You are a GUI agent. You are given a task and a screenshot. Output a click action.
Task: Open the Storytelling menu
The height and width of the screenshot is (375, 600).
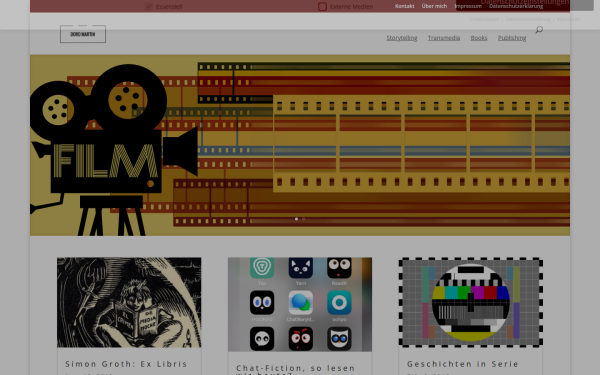[401, 38]
